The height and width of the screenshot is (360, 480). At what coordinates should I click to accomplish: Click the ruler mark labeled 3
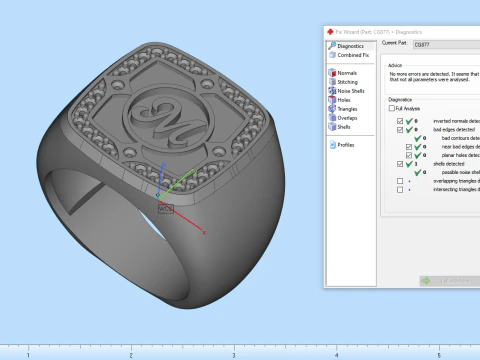[x=234, y=356]
